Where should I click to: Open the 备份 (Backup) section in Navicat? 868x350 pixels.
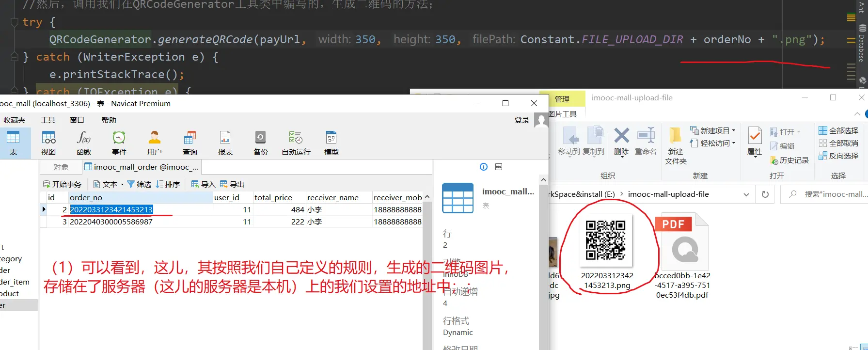261,143
